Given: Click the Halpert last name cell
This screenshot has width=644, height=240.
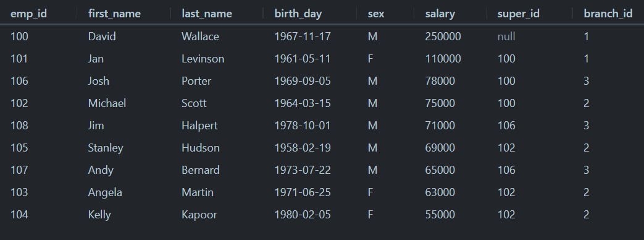Looking at the screenshot, I should 199,126.
